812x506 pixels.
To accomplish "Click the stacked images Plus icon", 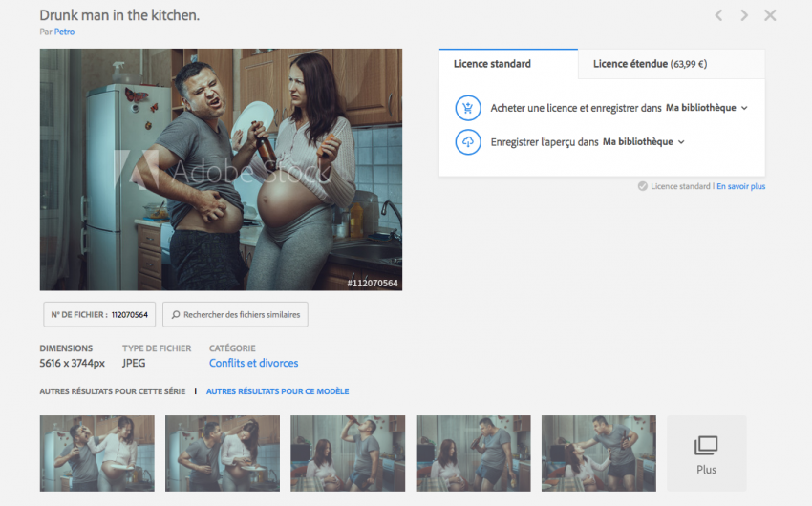I will [x=706, y=445].
